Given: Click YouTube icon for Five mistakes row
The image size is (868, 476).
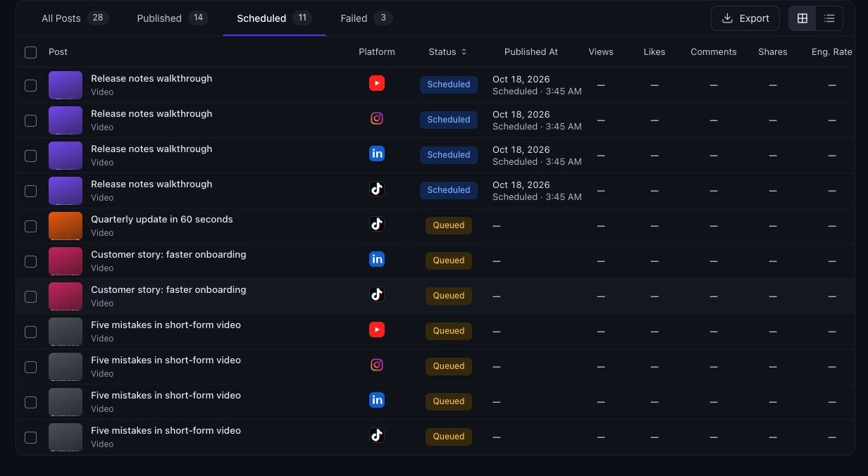Looking at the screenshot, I should coord(377,330).
